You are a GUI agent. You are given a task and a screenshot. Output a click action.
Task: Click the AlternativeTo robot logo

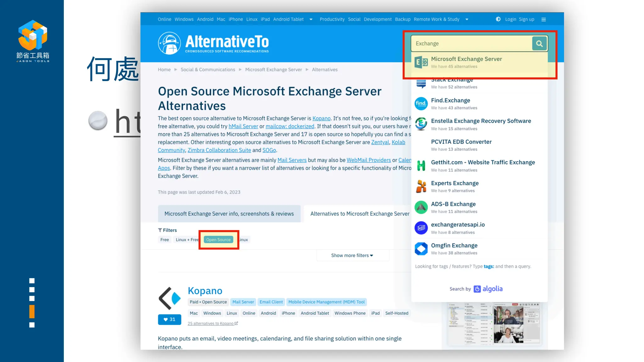coord(169,43)
